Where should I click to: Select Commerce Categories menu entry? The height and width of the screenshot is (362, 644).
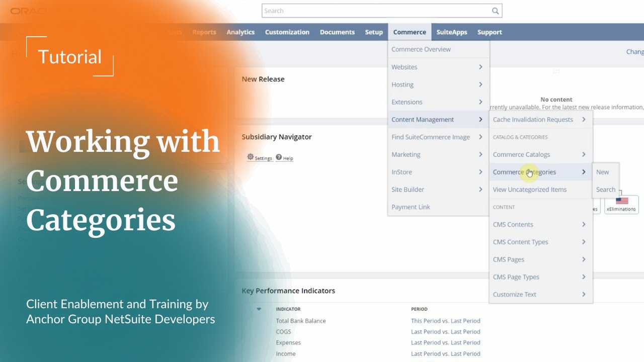pyautogui.click(x=541, y=172)
